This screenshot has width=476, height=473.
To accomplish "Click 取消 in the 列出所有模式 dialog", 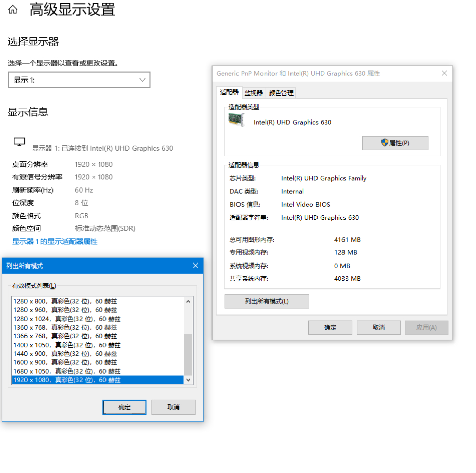I will click(x=173, y=407).
